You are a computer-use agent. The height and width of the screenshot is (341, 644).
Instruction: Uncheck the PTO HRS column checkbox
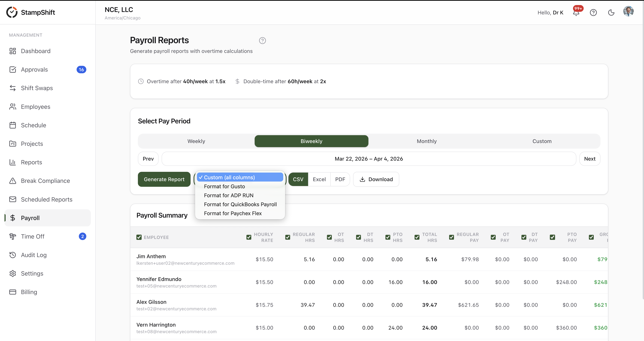click(388, 237)
